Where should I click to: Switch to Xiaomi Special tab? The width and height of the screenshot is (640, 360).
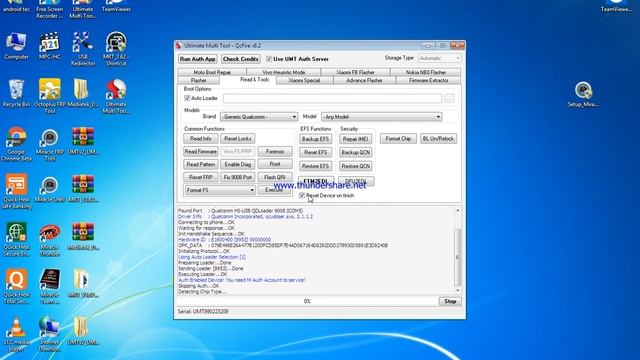304,80
